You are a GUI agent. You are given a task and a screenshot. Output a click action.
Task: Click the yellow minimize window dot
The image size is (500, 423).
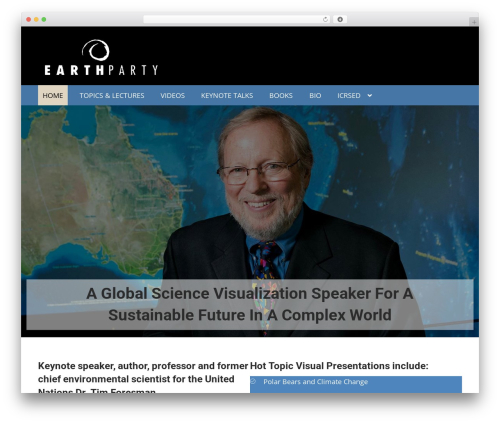coord(36,20)
